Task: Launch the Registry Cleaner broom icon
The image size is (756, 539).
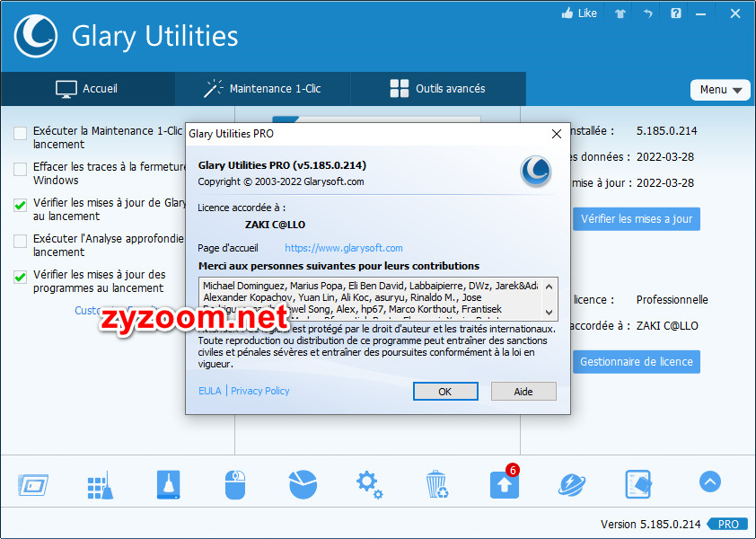Action: click(101, 485)
